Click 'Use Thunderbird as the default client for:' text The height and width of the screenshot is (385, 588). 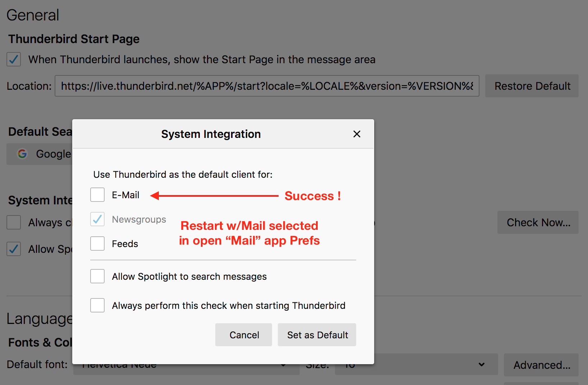point(183,175)
